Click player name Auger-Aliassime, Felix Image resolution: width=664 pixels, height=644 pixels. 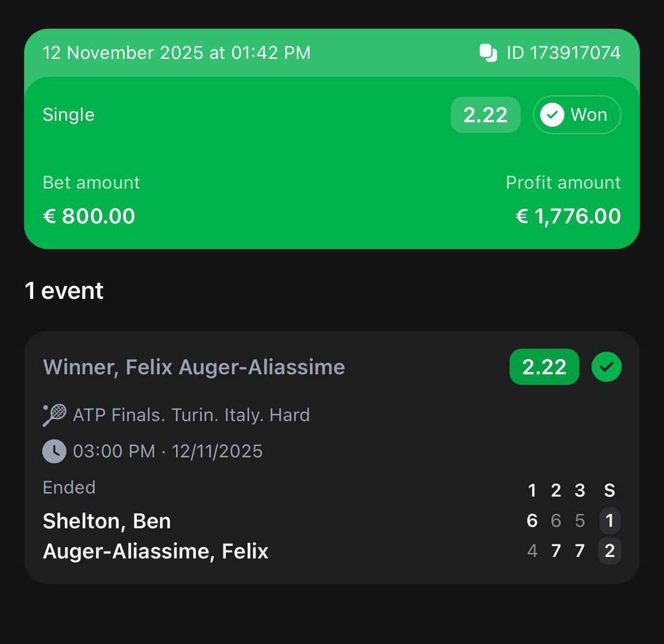coord(156,551)
